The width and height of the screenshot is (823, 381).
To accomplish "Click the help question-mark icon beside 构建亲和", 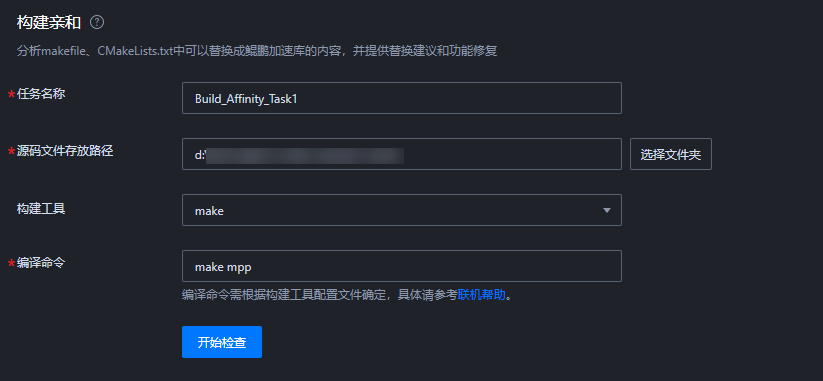I will (x=97, y=23).
